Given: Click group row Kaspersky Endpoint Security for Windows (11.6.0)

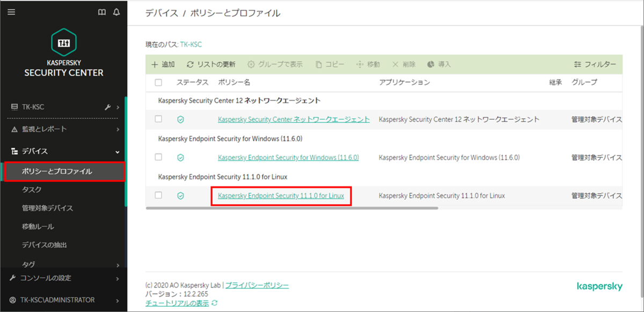Looking at the screenshot, I should 384,138.
